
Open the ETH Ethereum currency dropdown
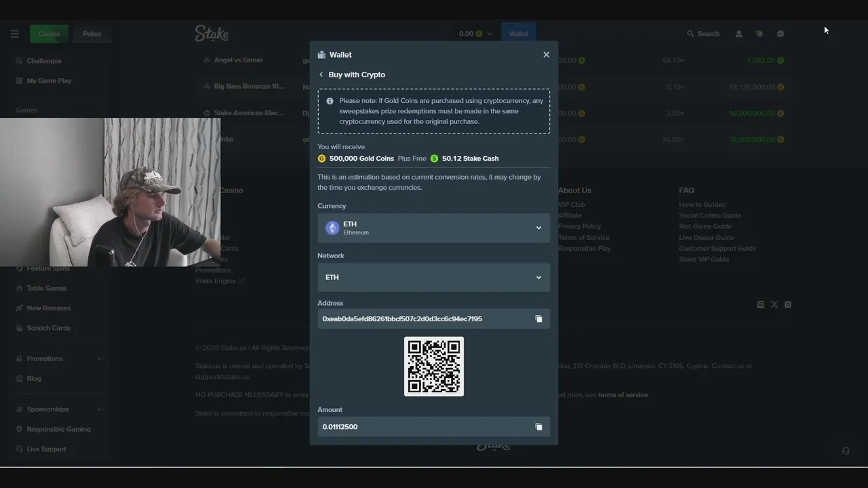click(x=433, y=228)
